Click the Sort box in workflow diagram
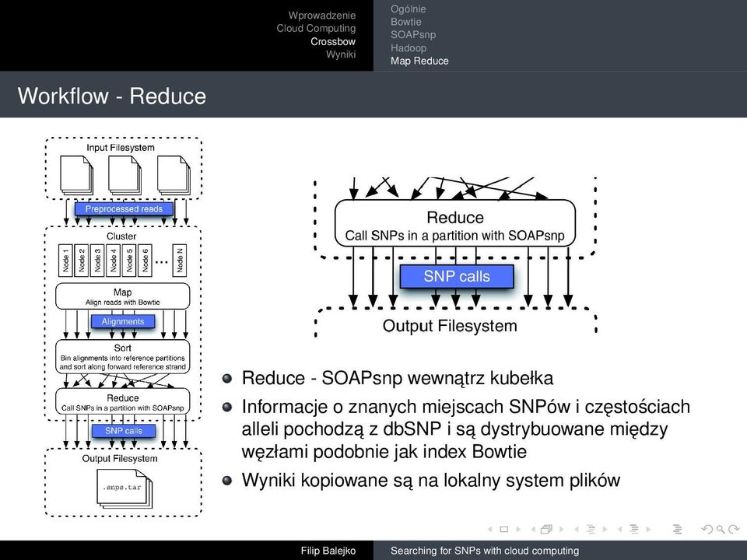Image resolution: width=747 pixels, height=560 pixels. pos(122,357)
